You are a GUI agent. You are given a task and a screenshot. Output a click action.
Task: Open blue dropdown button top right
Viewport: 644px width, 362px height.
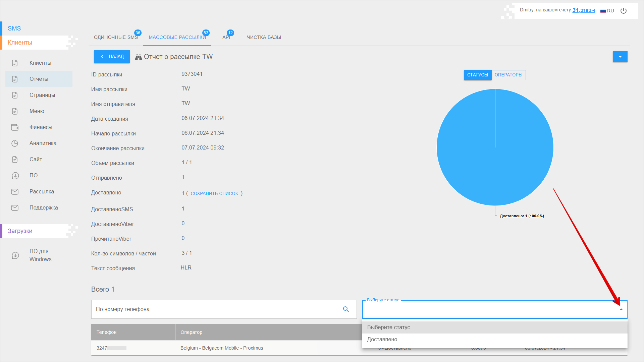[620, 57]
